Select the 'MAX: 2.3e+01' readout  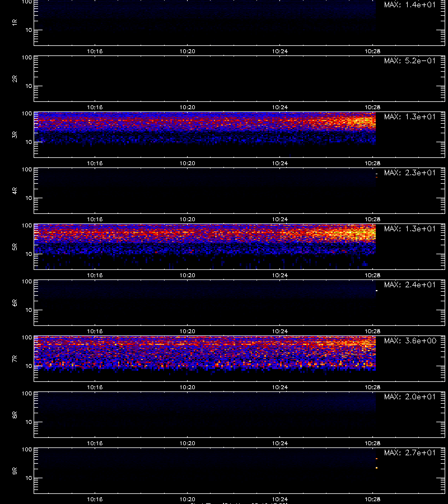(410, 172)
